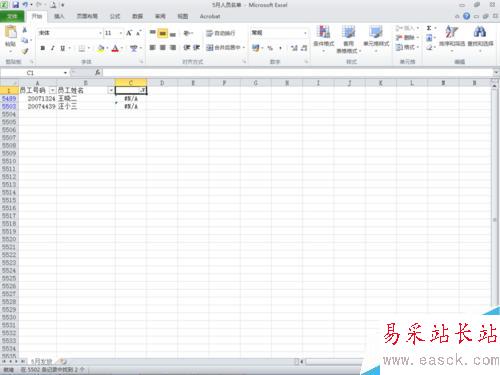Screen dimensions: 500x375
Task: Open the number format dropdown
Action: click(x=305, y=33)
